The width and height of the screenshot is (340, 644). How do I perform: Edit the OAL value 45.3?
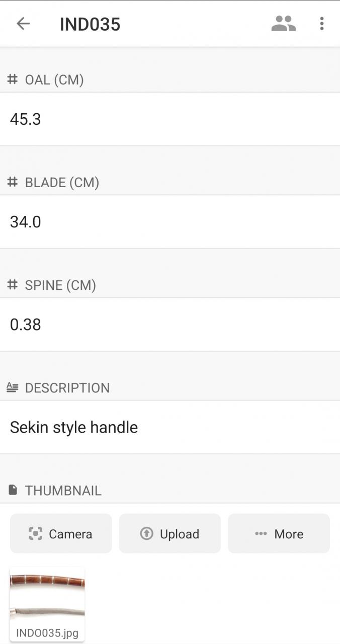[170, 119]
